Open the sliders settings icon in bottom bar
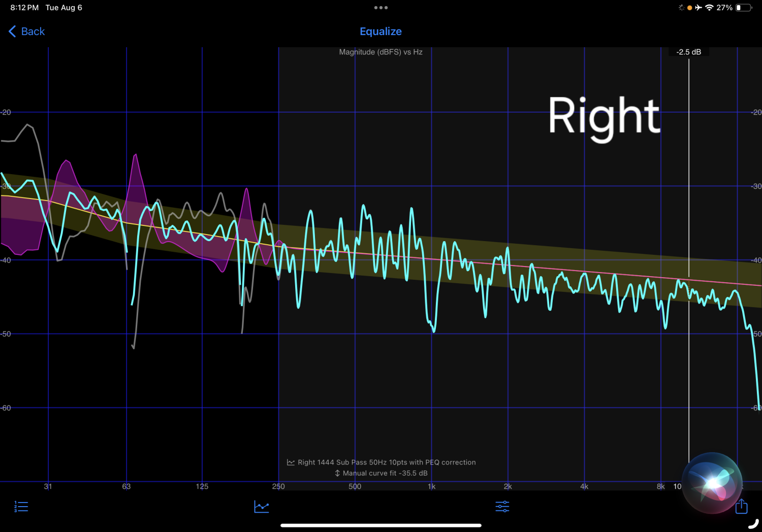 pyautogui.click(x=502, y=506)
